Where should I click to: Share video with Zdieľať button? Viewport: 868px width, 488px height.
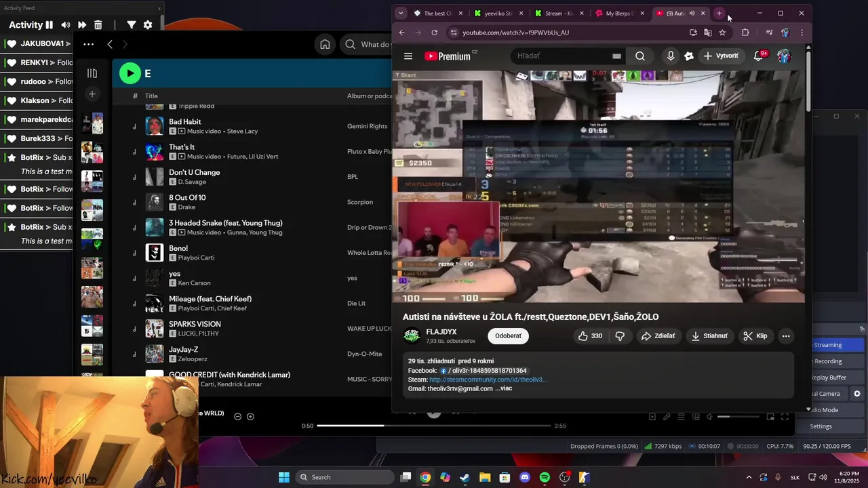tap(658, 335)
